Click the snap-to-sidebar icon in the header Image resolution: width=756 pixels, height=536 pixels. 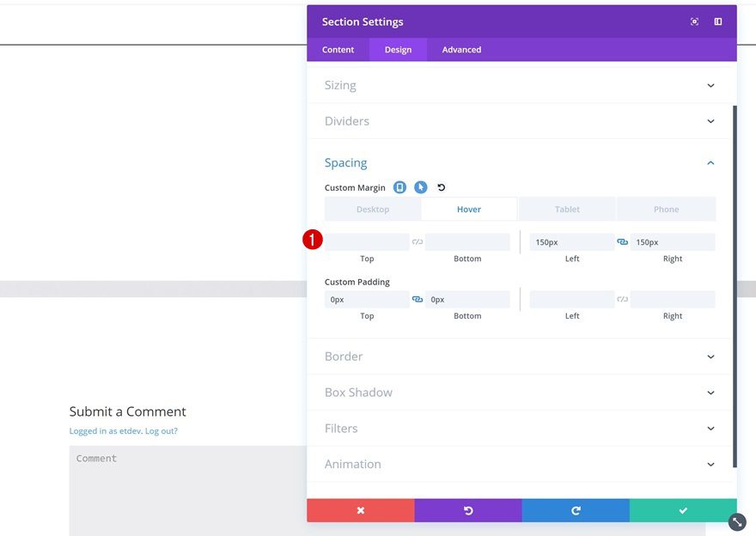click(x=718, y=21)
